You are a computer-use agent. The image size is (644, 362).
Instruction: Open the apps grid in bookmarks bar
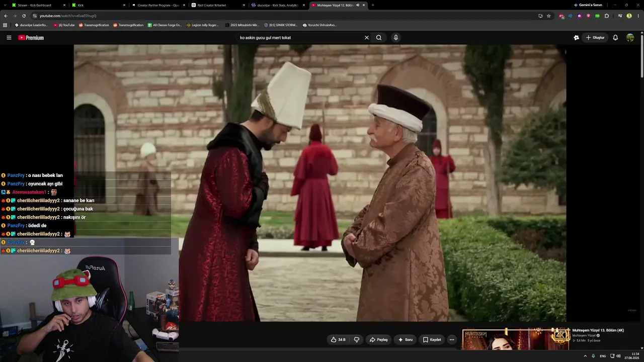tap(5, 25)
